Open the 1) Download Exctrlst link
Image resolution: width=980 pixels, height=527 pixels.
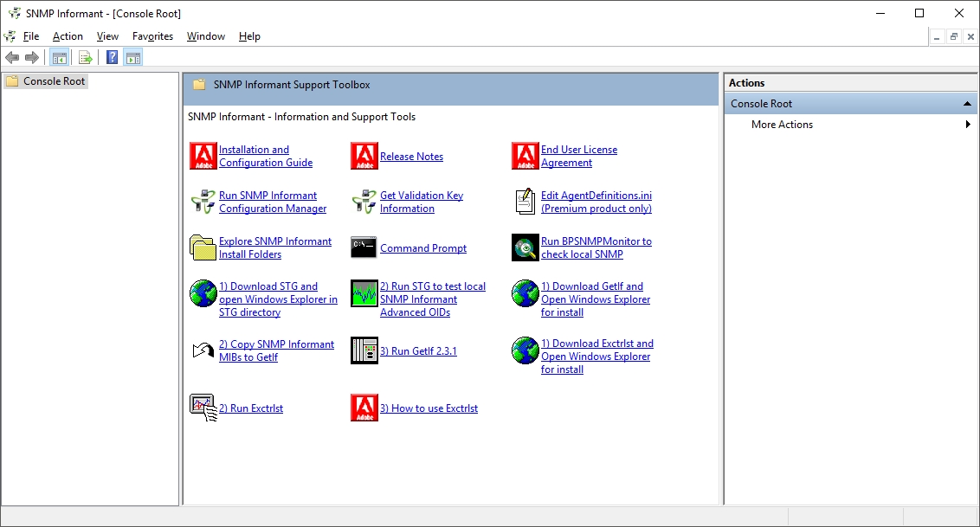coord(596,356)
